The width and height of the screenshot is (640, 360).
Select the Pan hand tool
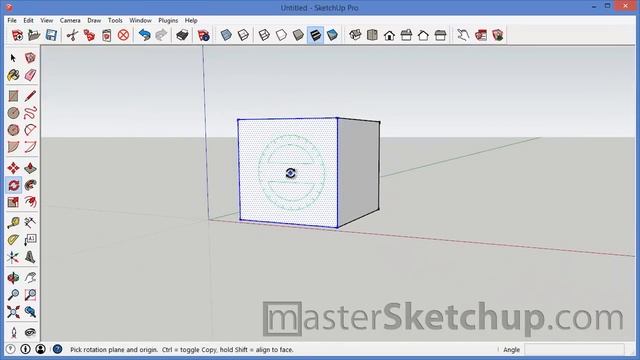click(30, 278)
